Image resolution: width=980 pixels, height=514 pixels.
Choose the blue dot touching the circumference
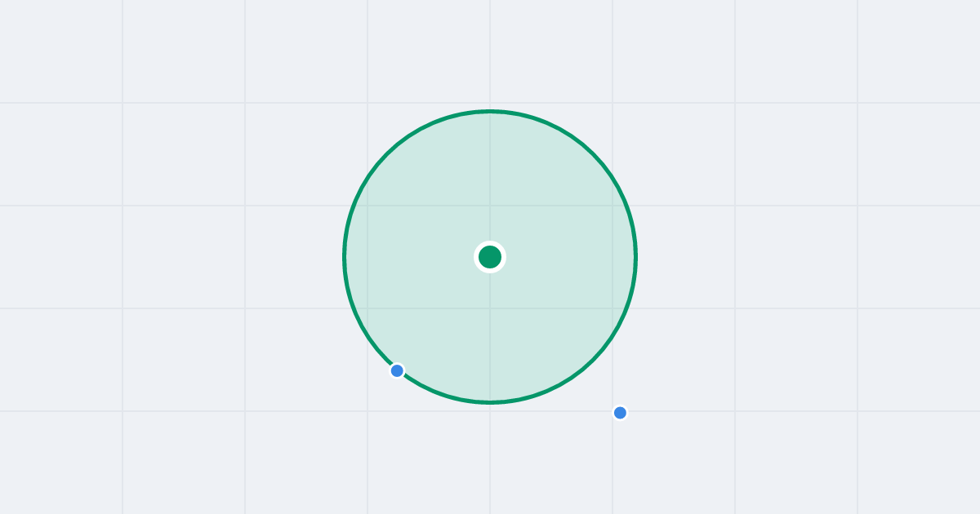(x=397, y=370)
